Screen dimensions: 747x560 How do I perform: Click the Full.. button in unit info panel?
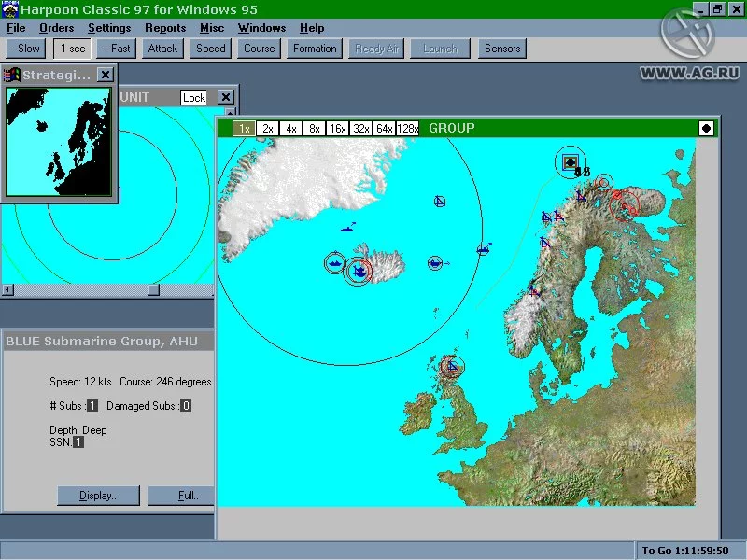(181, 496)
